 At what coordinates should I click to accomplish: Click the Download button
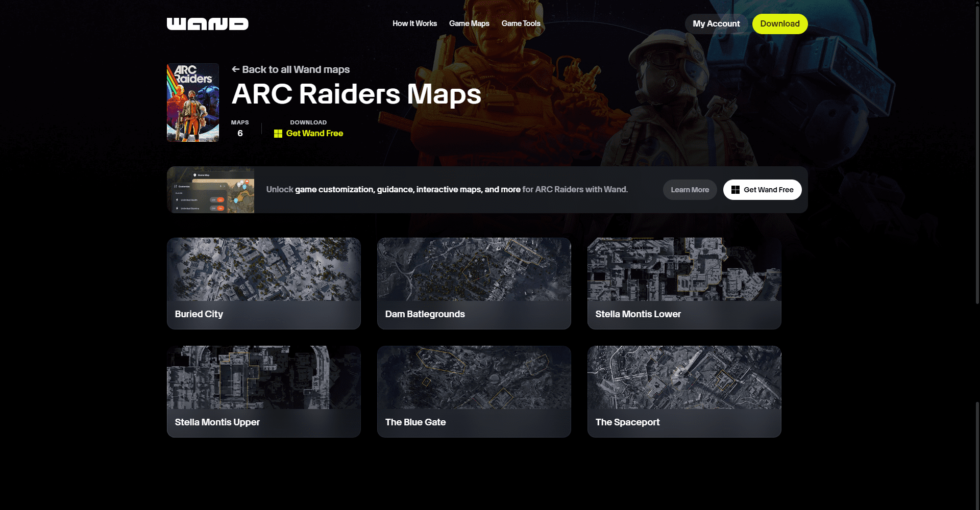780,23
